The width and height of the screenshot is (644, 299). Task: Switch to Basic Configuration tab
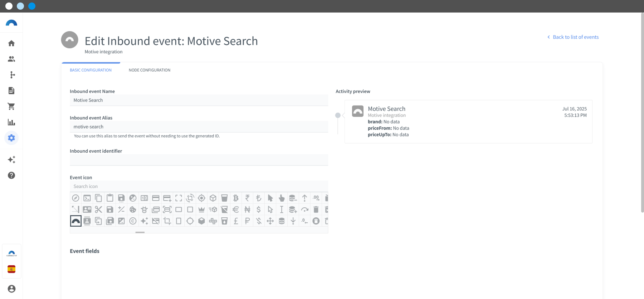[x=91, y=70]
